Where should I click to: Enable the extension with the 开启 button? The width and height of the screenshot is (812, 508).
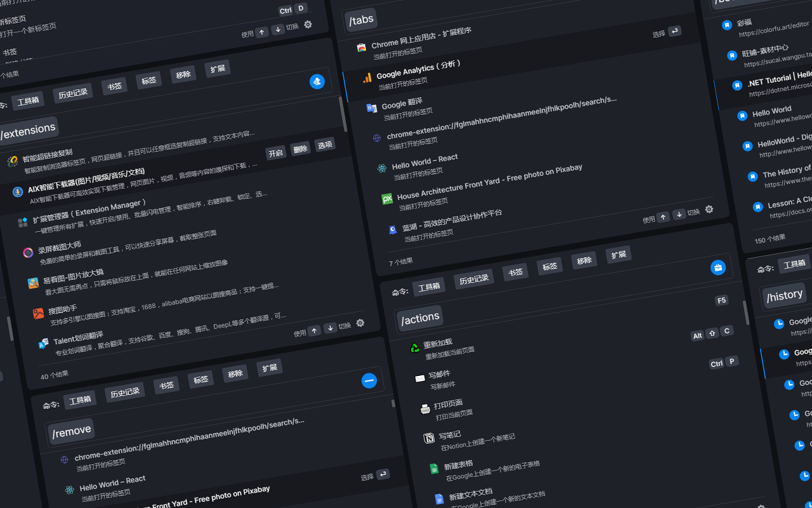[276, 153]
